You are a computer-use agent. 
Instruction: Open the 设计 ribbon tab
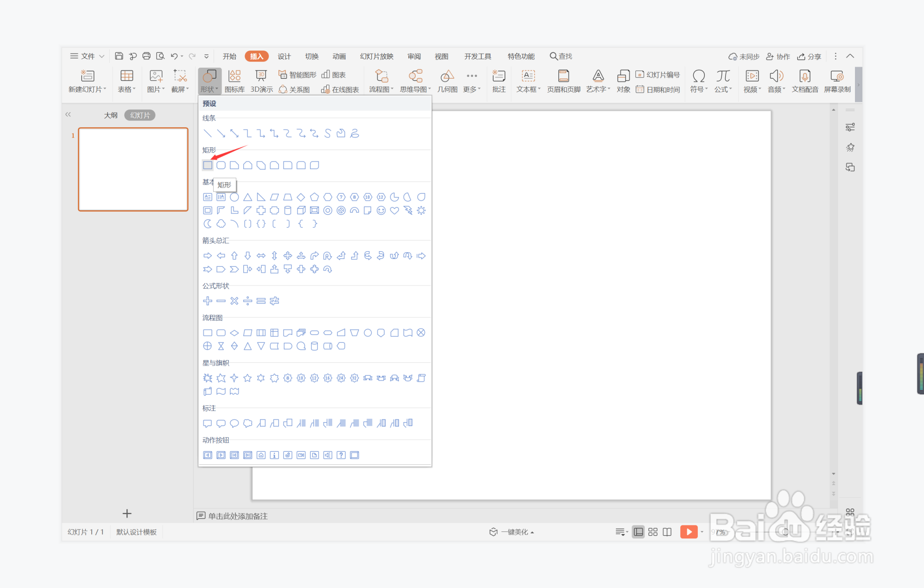coord(284,56)
